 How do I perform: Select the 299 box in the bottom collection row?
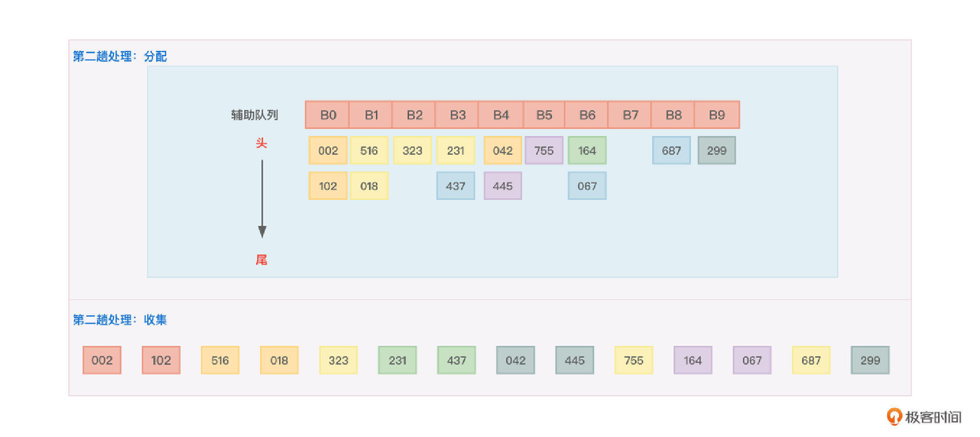(x=870, y=360)
